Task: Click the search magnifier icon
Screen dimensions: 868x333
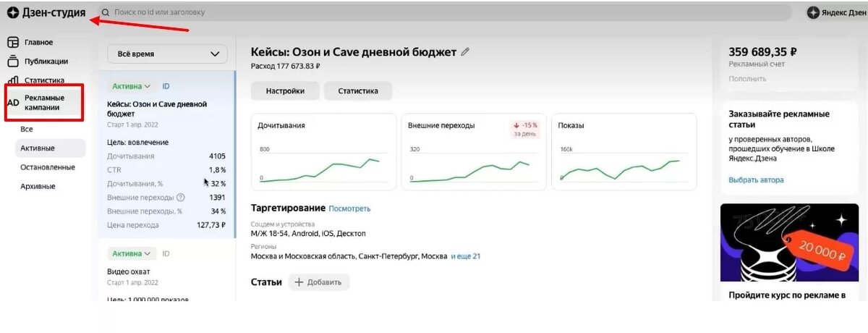Action: pos(106,12)
